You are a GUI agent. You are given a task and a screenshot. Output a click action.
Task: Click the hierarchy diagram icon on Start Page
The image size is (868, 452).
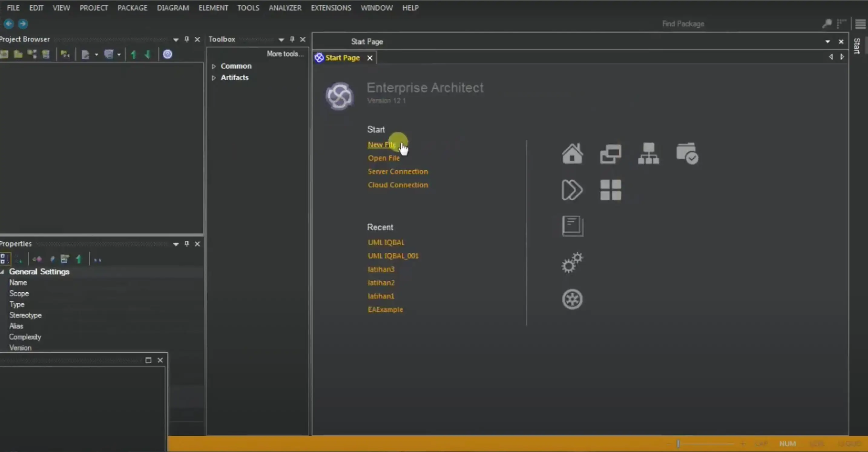point(648,154)
